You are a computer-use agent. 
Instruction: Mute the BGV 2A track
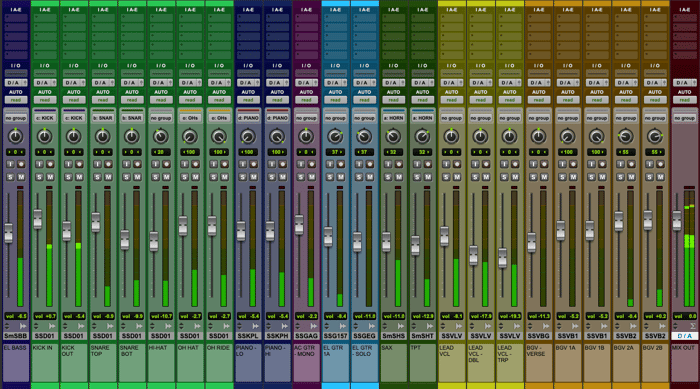631,177
